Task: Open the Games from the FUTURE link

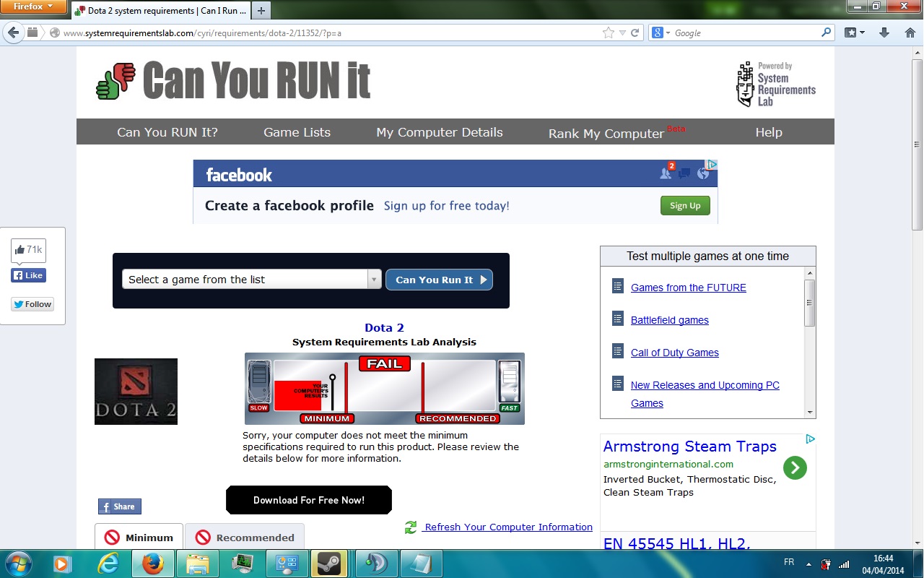Action: [x=688, y=288]
